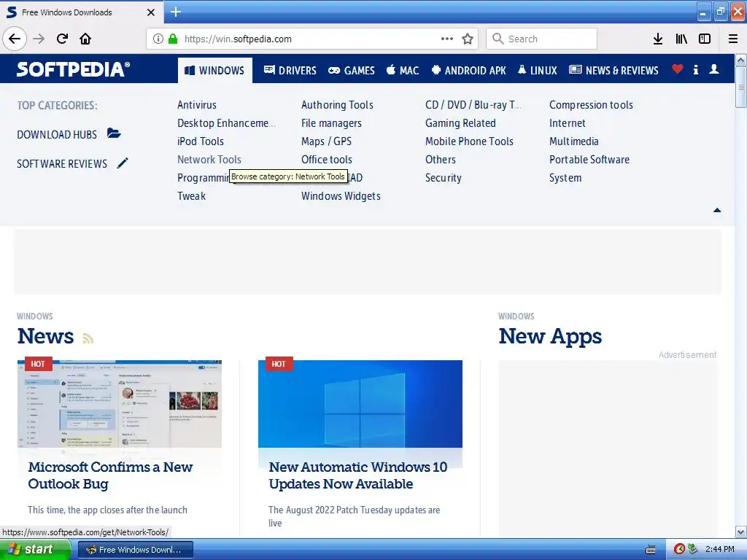Browse File managers category
Image resolution: width=747 pixels, height=560 pixels.
(332, 123)
